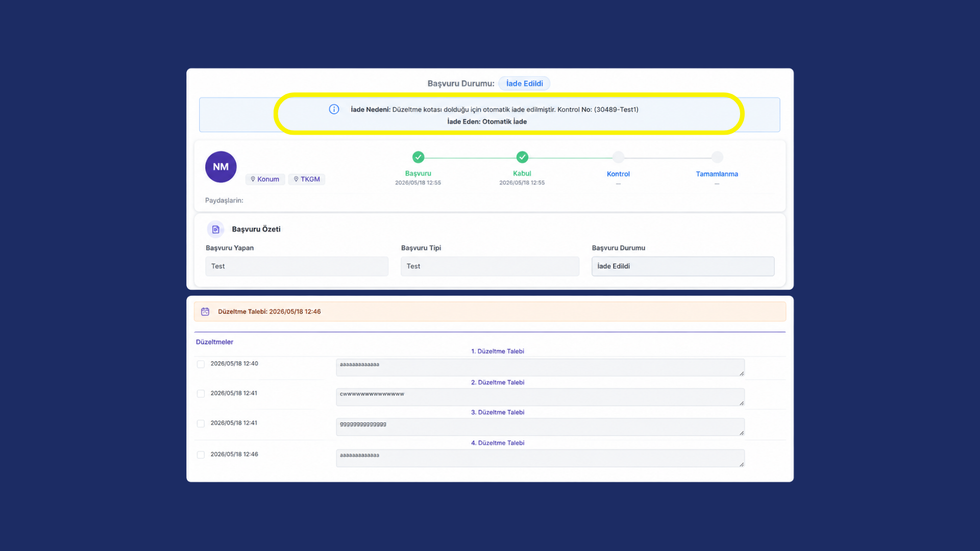Image resolution: width=980 pixels, height=551 pixels.
Task: Click the İade Nedeni message text
Action: point(495,110)
